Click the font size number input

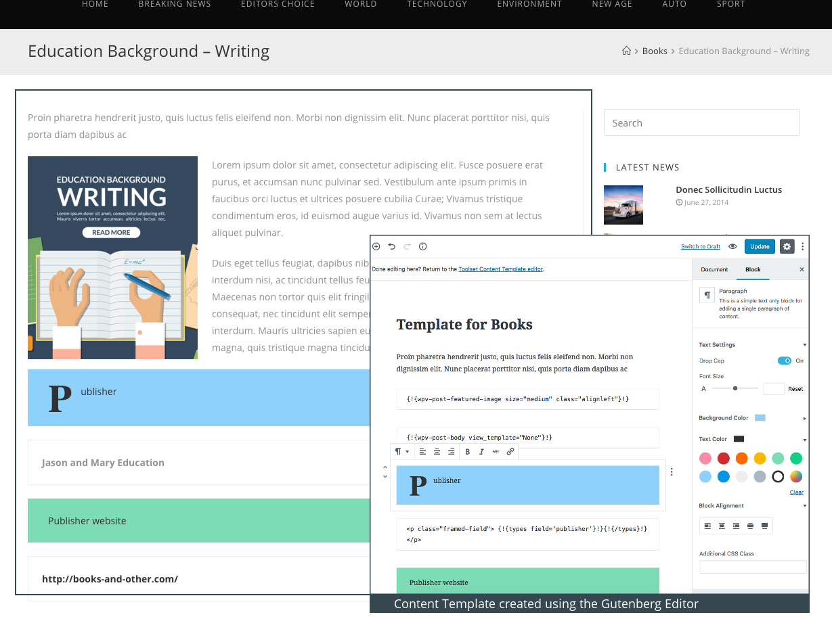coord(774,389)
